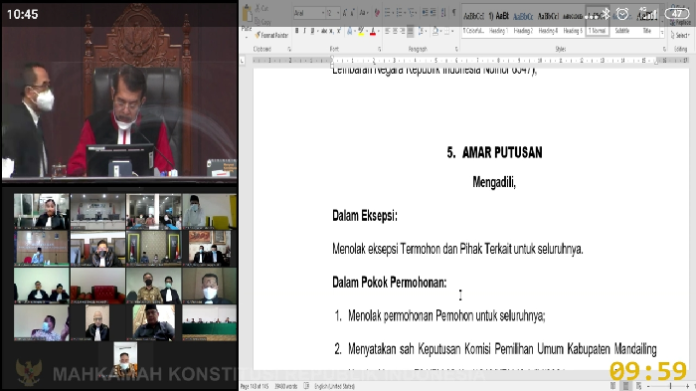
Task: Open the Arial font name combo box
Action: tap(309, 13)
